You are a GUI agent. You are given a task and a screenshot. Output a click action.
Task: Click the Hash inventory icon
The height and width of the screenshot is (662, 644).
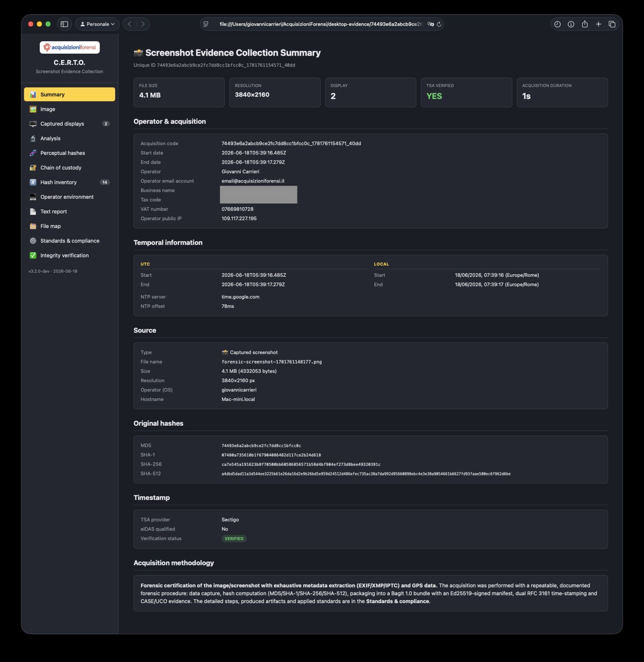pyautogui.click(x=33, y=182)
